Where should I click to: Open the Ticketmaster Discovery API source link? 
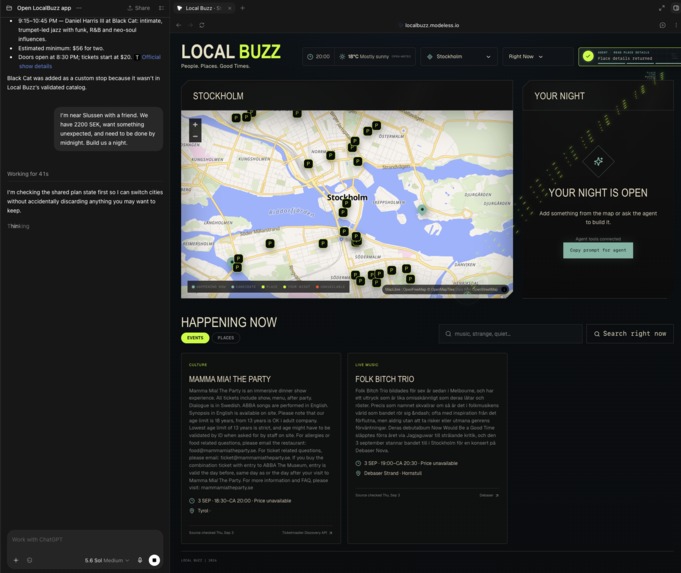point(307,533)
